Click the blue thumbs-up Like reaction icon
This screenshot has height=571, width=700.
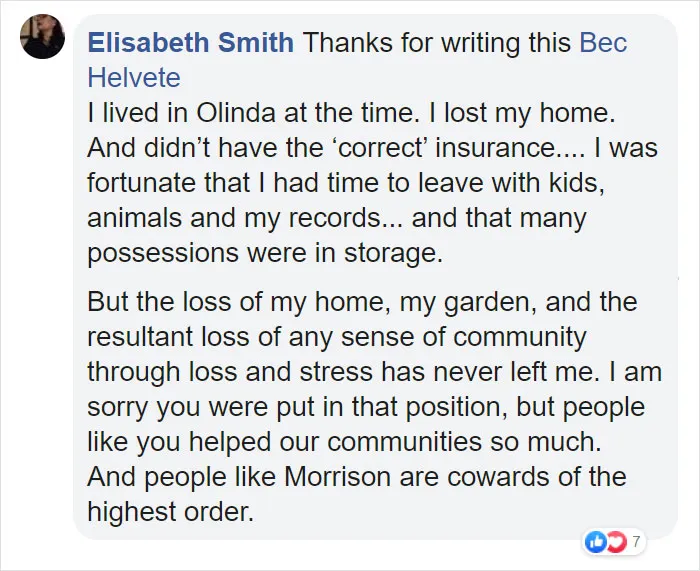pos(595,542)
